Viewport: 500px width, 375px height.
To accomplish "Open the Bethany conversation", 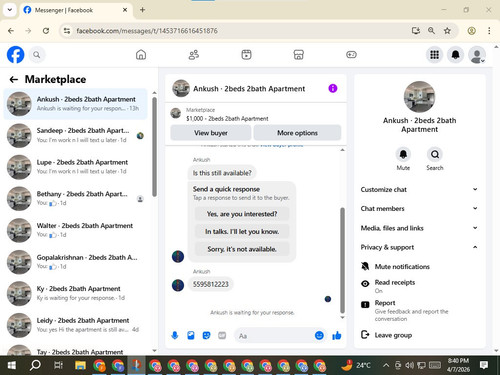I will tap(75, 198).
